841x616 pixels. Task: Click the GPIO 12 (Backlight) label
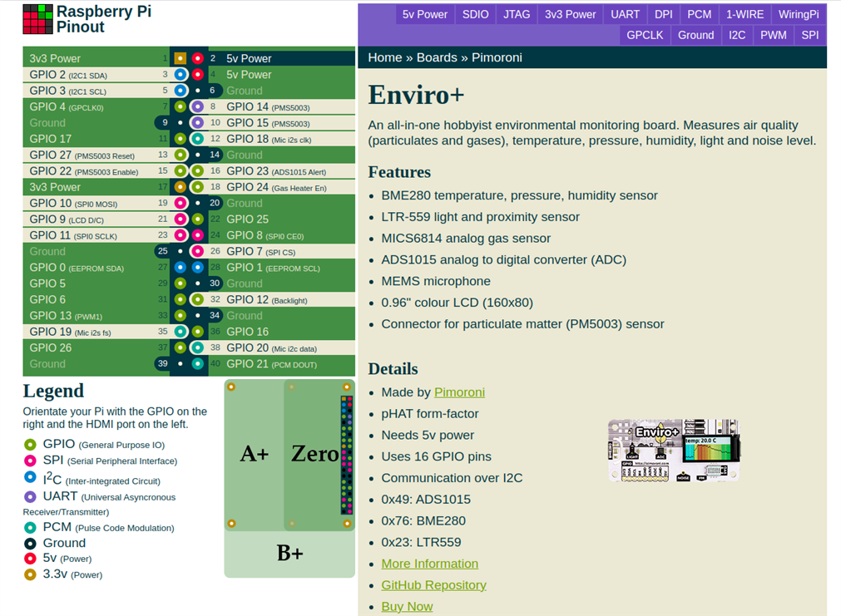tap(266, 300)
